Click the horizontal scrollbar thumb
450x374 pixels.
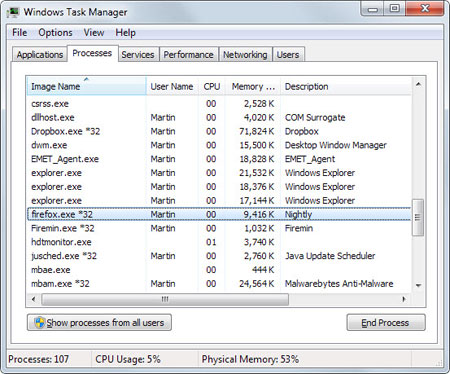(165, 299)
